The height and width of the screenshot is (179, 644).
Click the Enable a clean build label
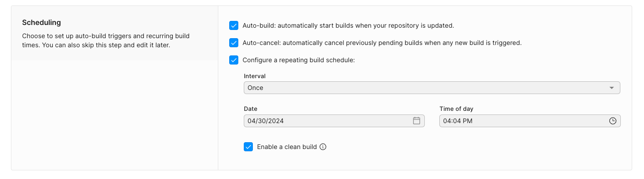pyautogui.click(x=287, y=147)
